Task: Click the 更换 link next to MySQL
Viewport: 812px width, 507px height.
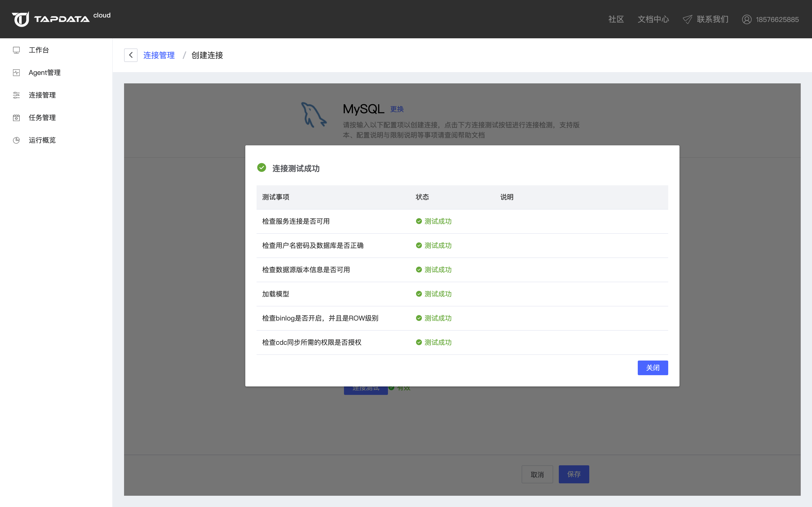Action: click(x=397, y=109)
